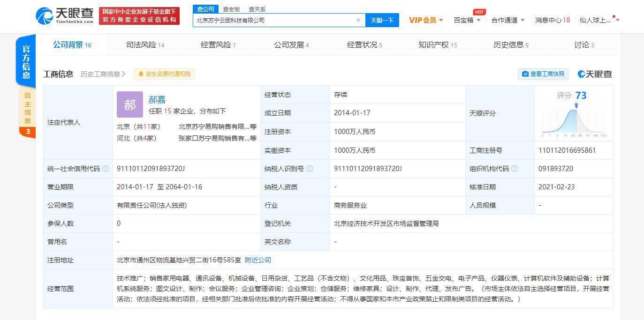Select the 公司类型 value 有限责任公司(法人独资)
644x320 pixels.
click(x=152, y=205)
